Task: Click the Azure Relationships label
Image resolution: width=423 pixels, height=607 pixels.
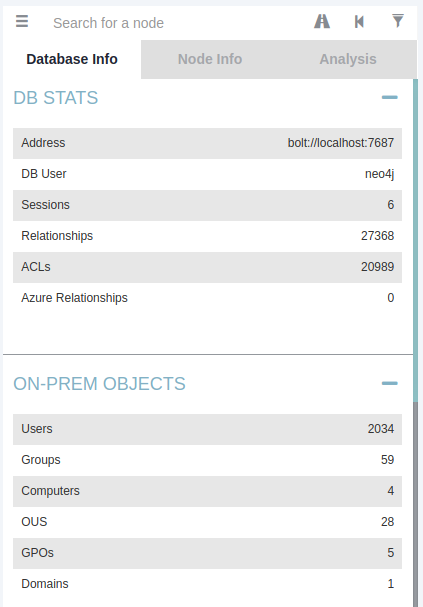Action: point(74,298)
